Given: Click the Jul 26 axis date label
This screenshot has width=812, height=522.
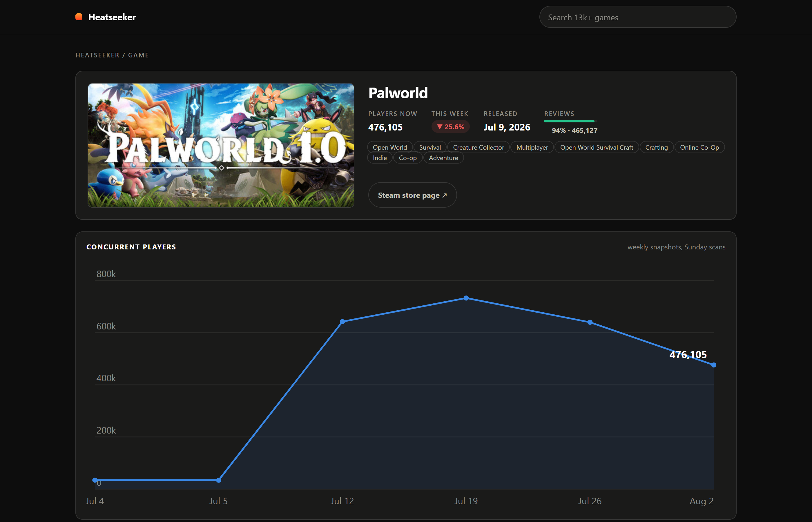Looking at the screenshot, I should [590, 501].
